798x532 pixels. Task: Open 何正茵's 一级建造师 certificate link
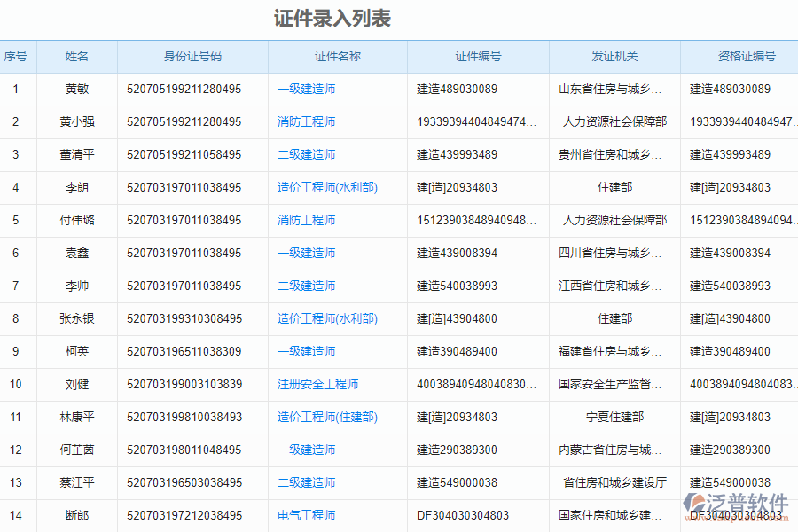click(x=306, y=450)
